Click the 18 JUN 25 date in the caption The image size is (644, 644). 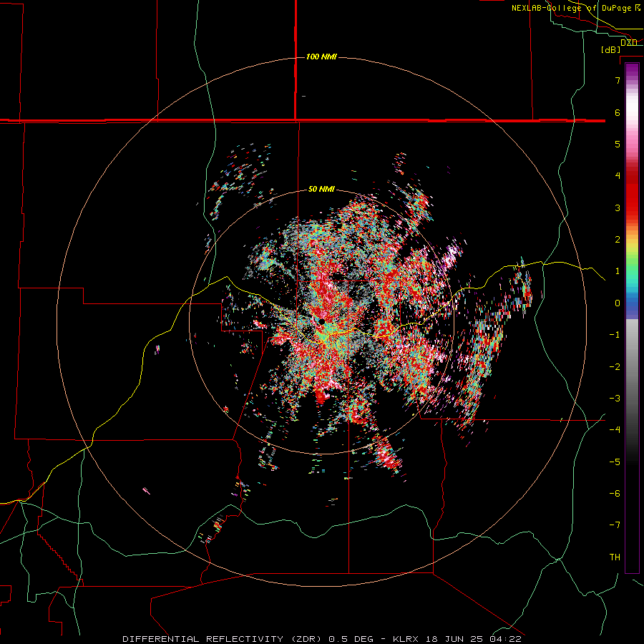(454, 639)
